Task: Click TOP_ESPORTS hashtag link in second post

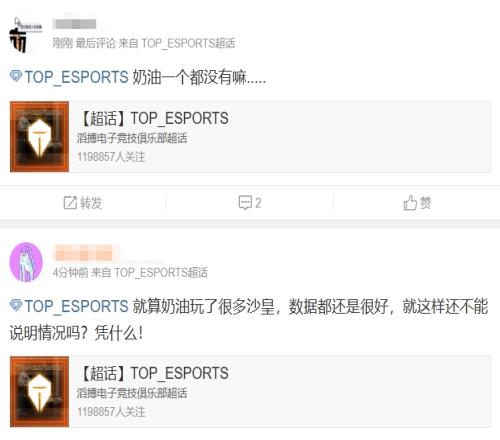Action: pyautogui.click(x=76, y=306)
